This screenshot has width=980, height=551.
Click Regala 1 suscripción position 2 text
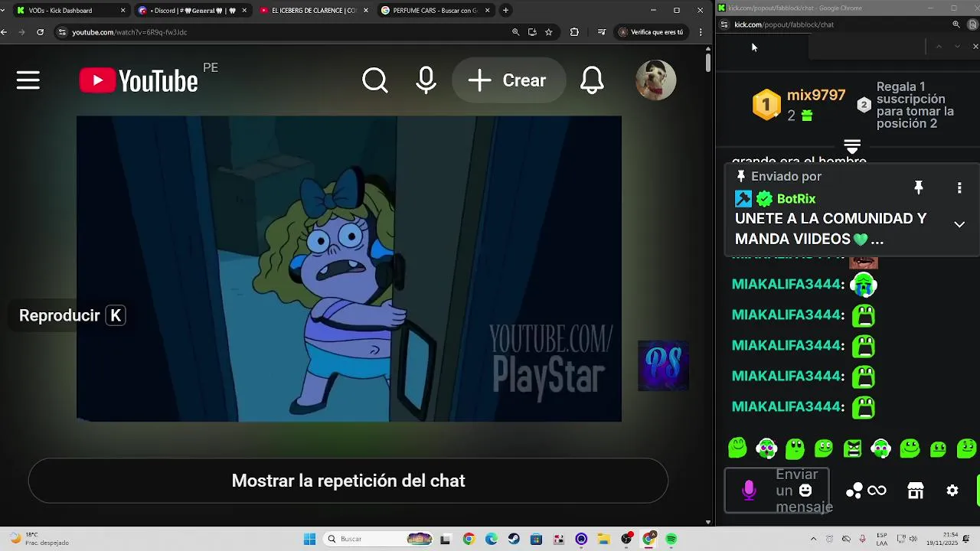pos(915,105)
